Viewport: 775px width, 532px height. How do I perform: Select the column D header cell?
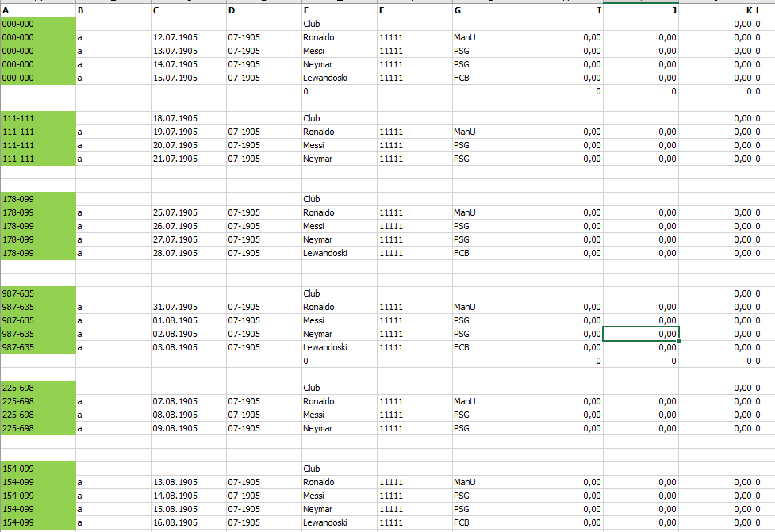(x=264, y=10)
